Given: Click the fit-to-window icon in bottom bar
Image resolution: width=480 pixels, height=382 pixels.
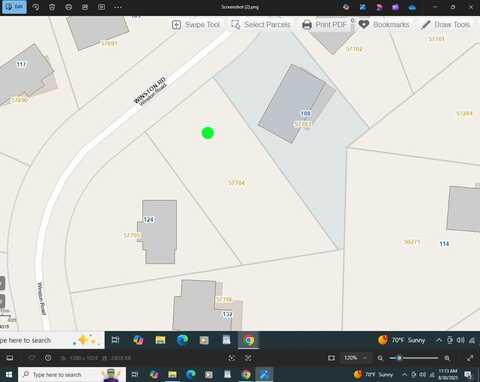Looking at the screenshot, I should tap(331, 358).
